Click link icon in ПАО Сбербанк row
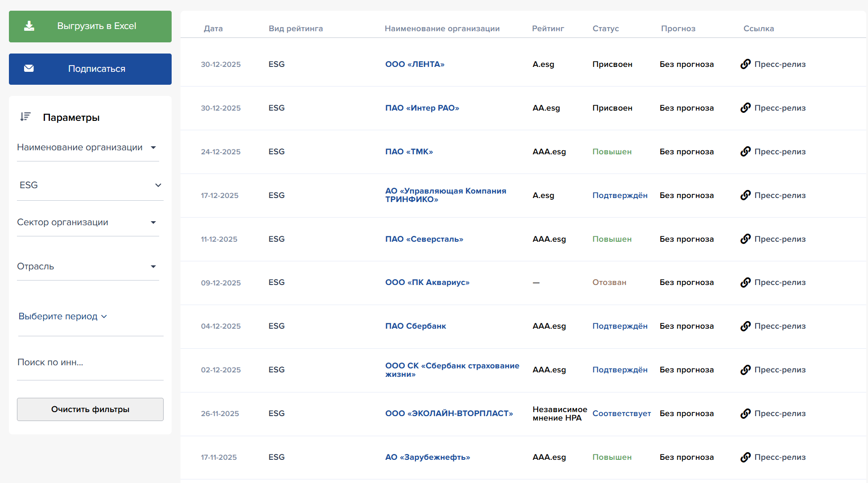Viewport: 868px width, 483px height. 745,326
